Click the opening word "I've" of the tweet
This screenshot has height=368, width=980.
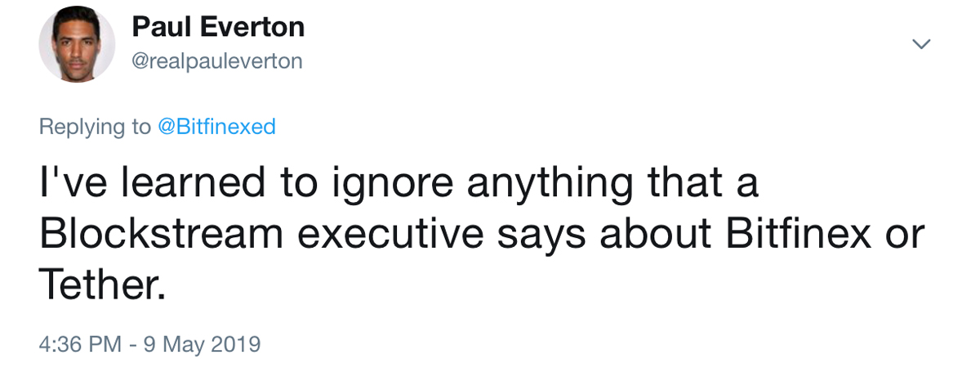pyautogui.click(x=71, y=185)
